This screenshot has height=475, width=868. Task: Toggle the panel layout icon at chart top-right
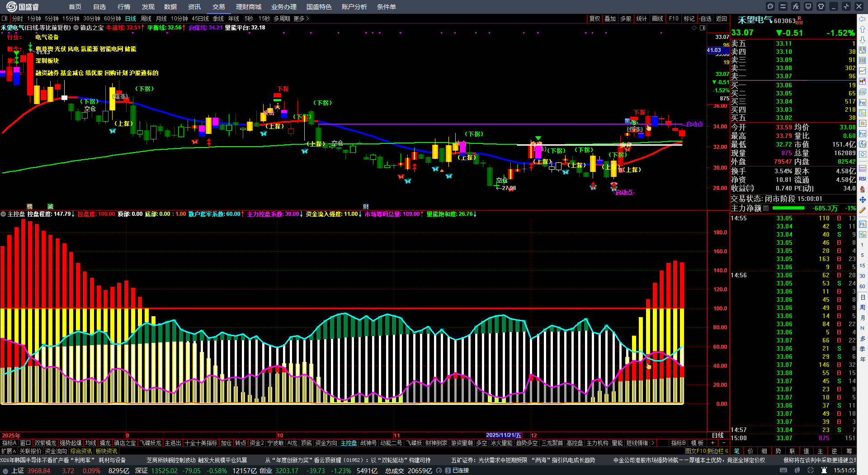pos(703,28)
